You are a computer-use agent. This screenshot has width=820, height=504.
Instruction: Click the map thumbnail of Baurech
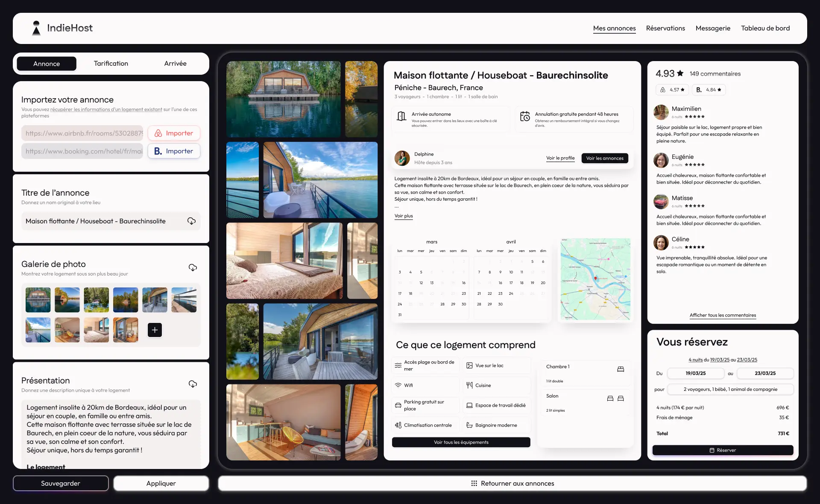pos(595,279)
